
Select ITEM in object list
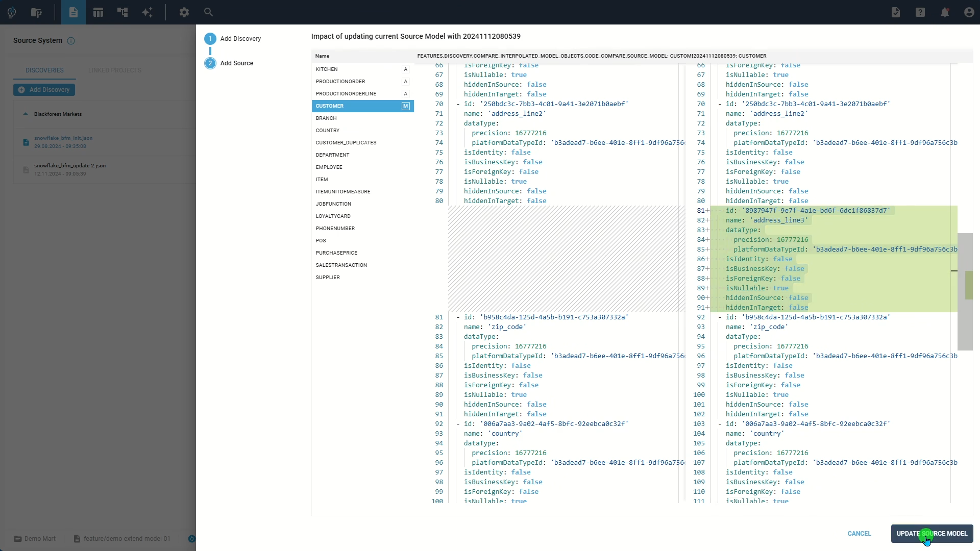click(363, 180)
